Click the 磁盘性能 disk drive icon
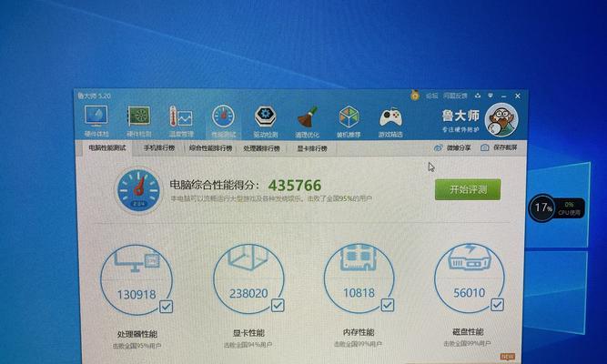This screenshot has height=364, width=607. [470, 257]
